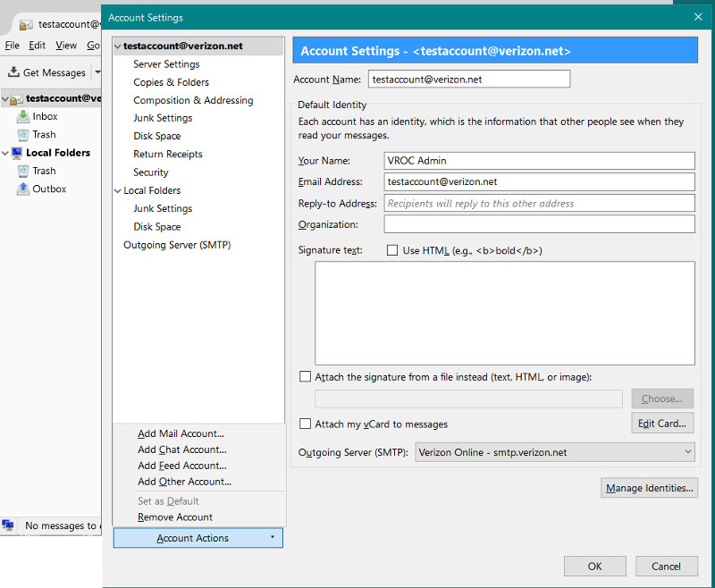Click the Outbox folder icon

(x=23, y=189)
